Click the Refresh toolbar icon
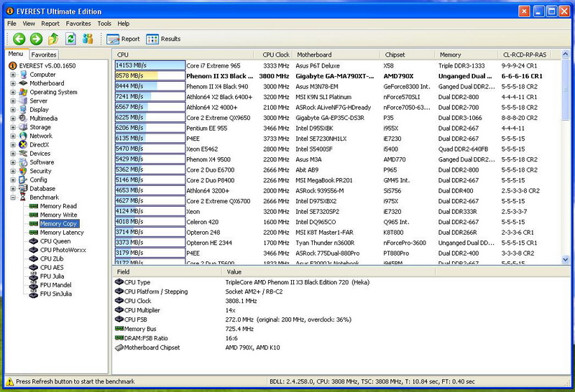575x392 pixels. [x=70, y=39]
